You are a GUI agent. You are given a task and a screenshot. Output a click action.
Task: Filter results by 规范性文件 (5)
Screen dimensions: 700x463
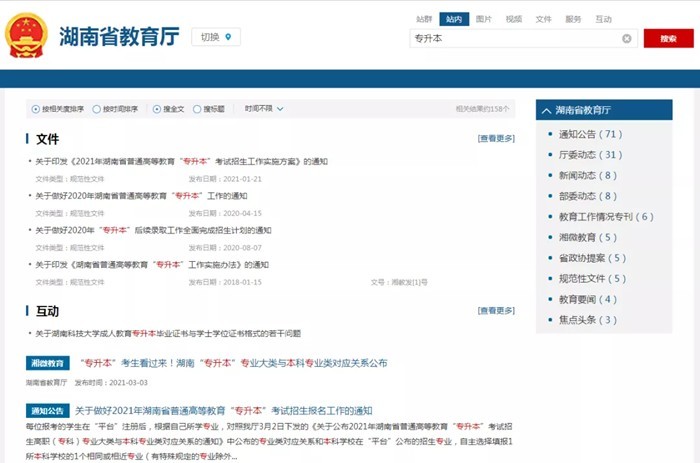(x=592, y=279)
